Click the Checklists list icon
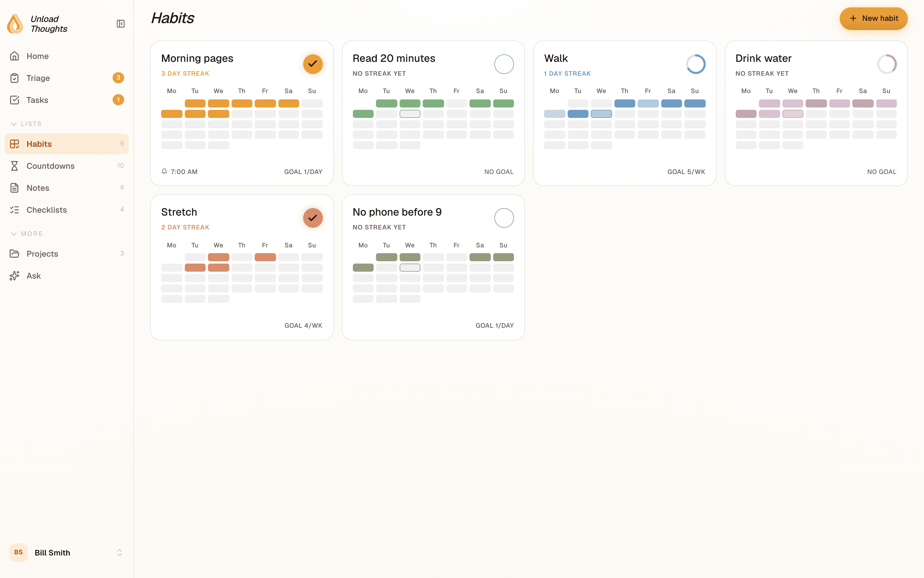The width and height of the screenshot is (924, 578). coord(14,210)
